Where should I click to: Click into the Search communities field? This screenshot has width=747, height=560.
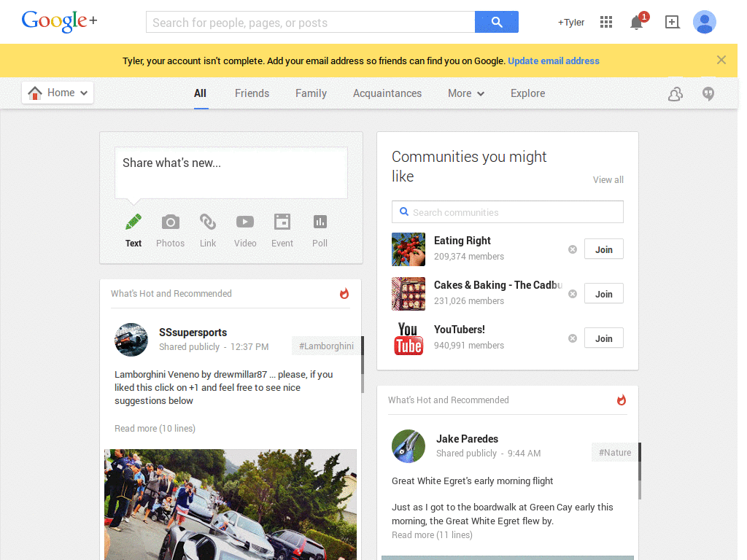coord(508,212)
